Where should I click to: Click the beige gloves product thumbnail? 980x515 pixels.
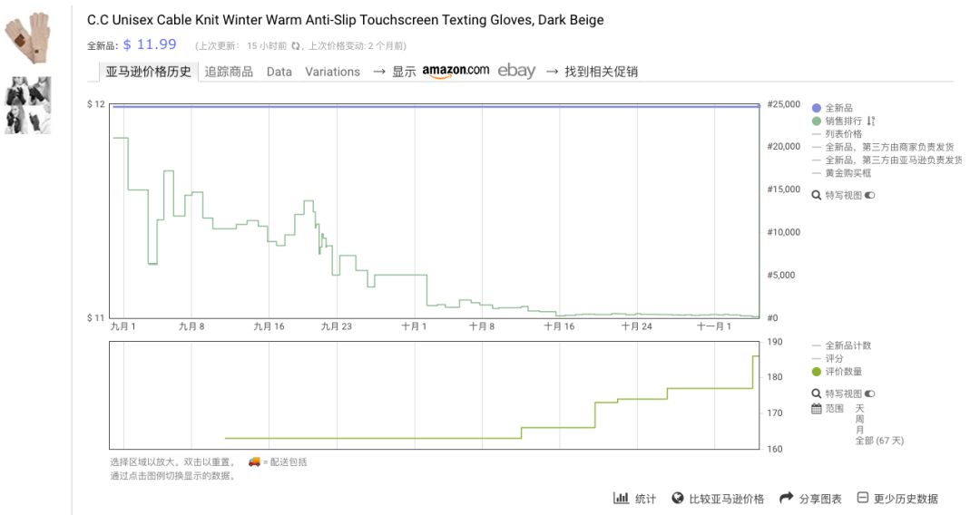[27, 38]
